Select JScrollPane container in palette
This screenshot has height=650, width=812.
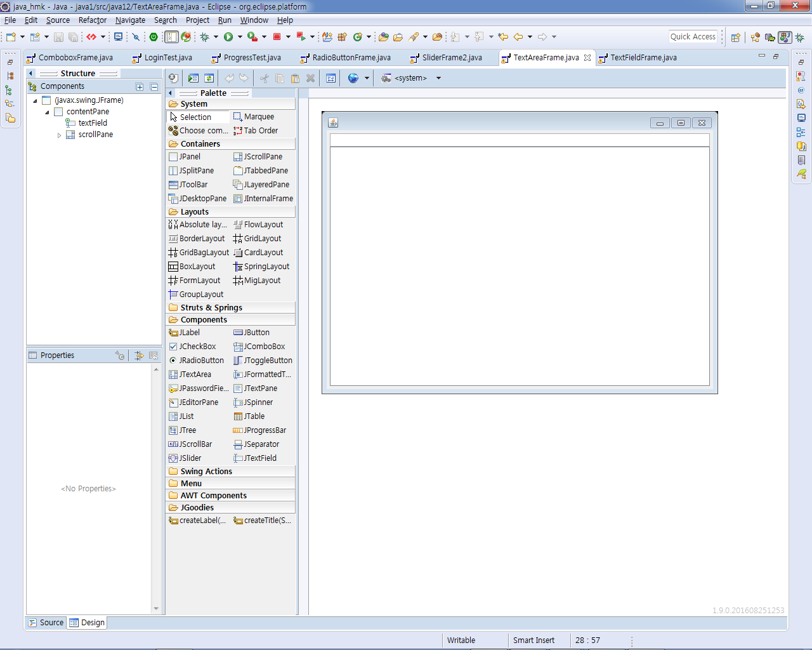tap(258, 157)
